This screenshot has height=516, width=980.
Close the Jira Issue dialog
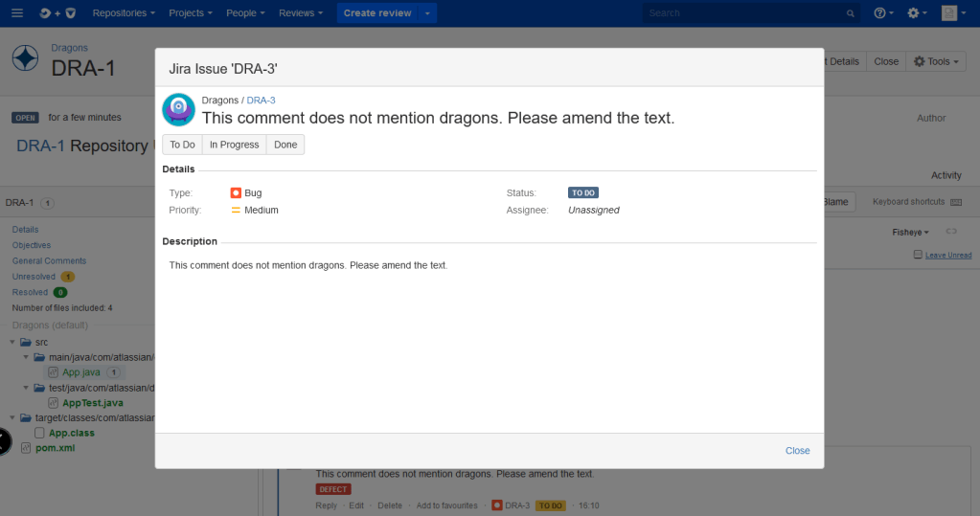click(797, 451)
